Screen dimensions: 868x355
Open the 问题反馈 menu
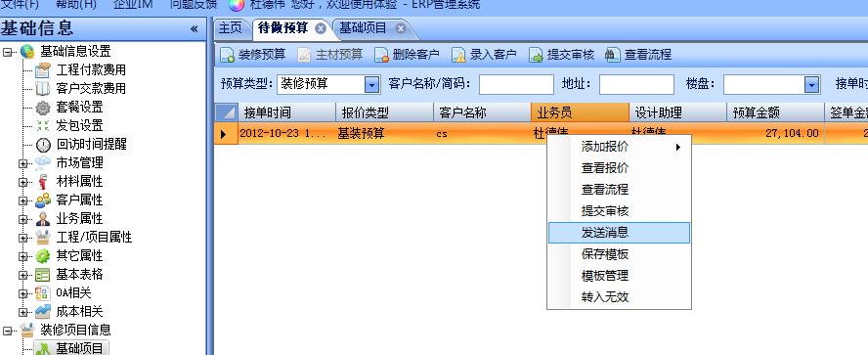coord(194,5)
